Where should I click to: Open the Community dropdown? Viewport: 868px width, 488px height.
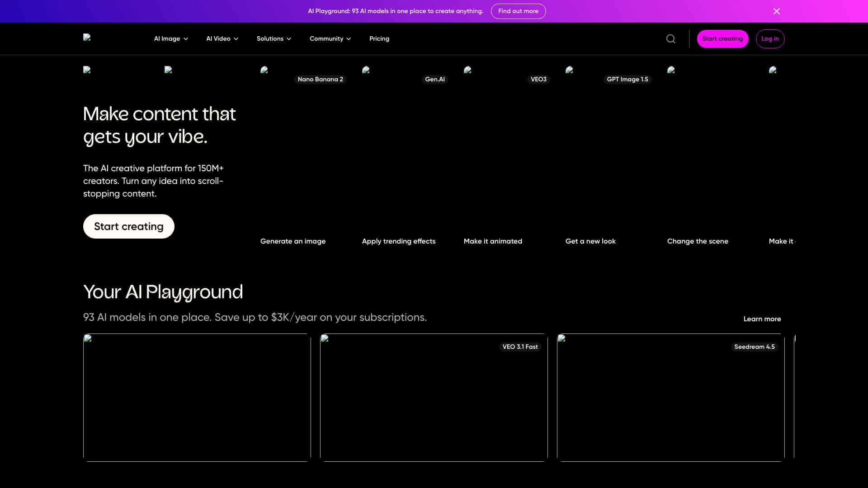coord(330,39)
